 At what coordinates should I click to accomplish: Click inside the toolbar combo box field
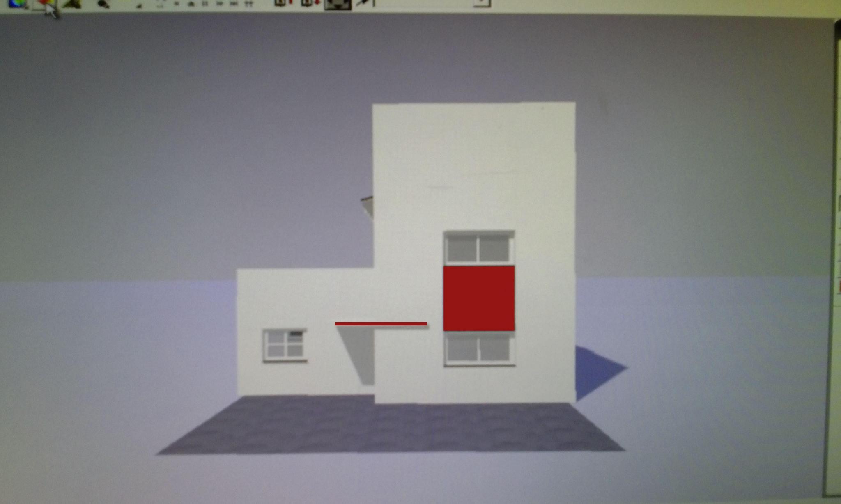pos(423,3)
